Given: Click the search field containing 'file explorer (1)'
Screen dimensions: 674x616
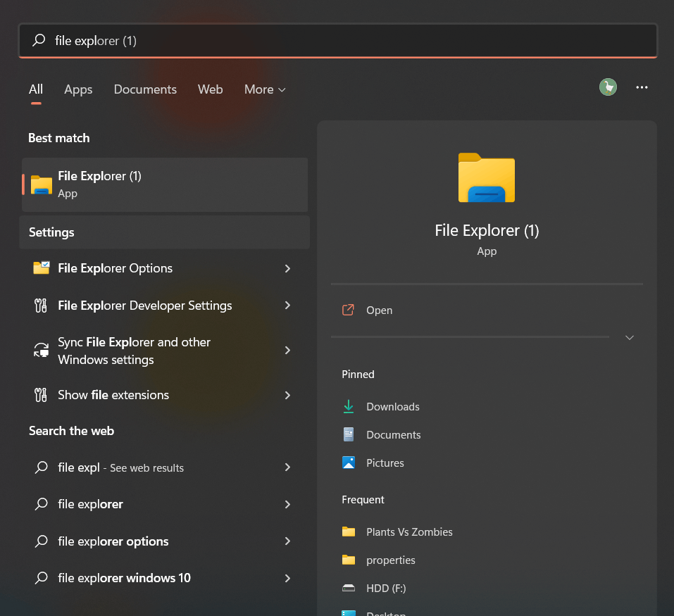Looking at the screenshot, I should point(338,40).
